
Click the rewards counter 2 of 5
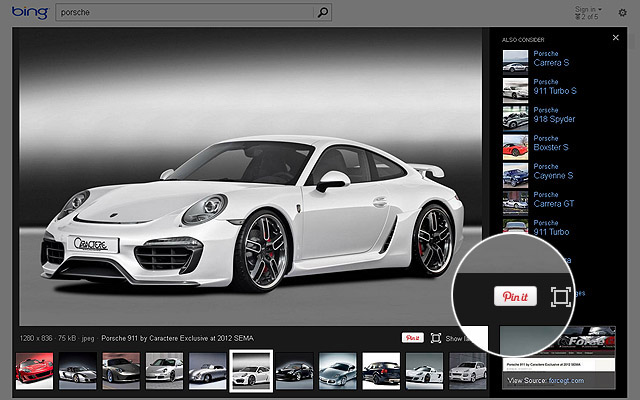pos(587,17)
